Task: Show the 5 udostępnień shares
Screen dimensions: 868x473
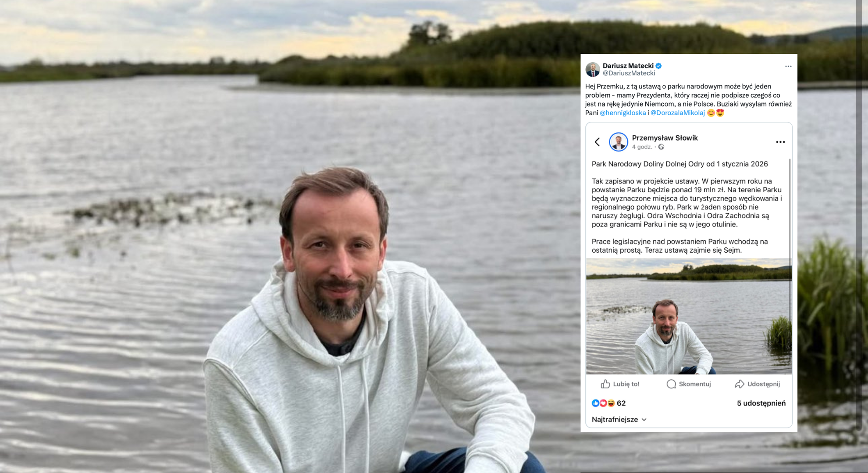Action: click(761, 403)
